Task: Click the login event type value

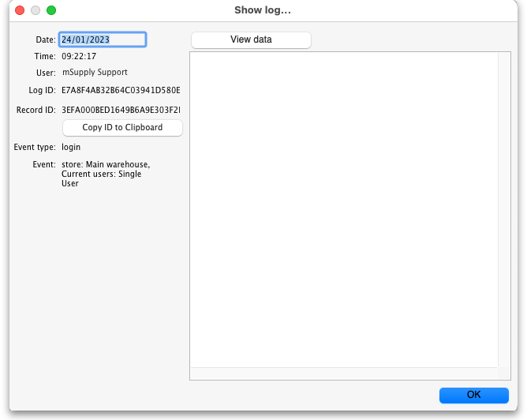Action: [71, 147]
